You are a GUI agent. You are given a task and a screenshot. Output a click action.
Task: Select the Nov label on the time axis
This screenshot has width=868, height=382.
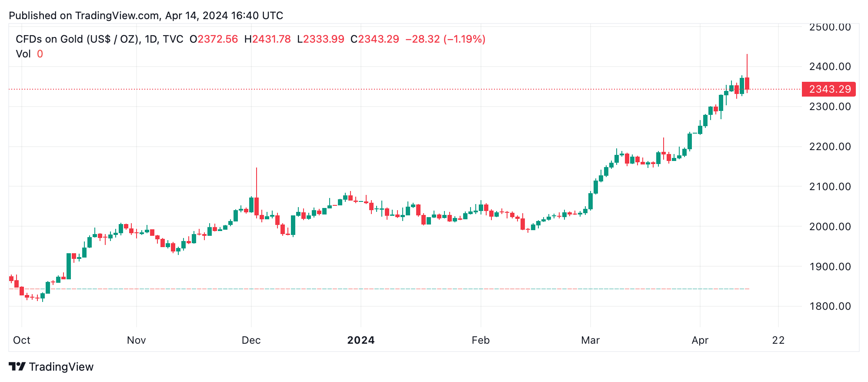(x=136, y=340)
